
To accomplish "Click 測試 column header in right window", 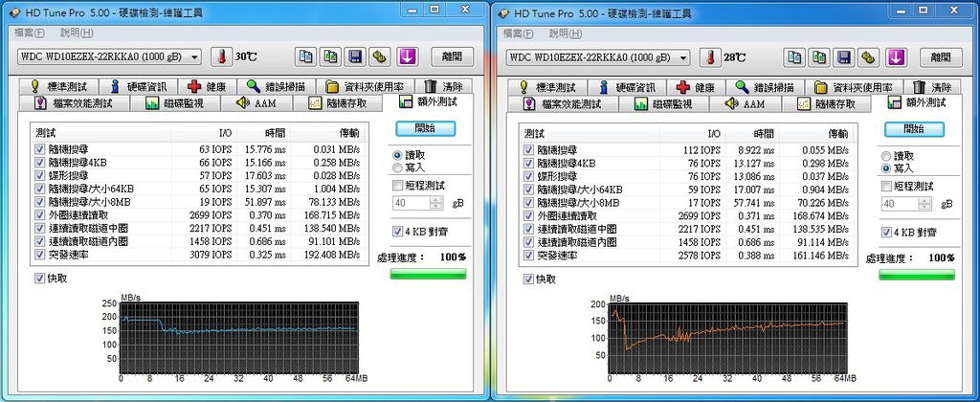I will [590, 133].
